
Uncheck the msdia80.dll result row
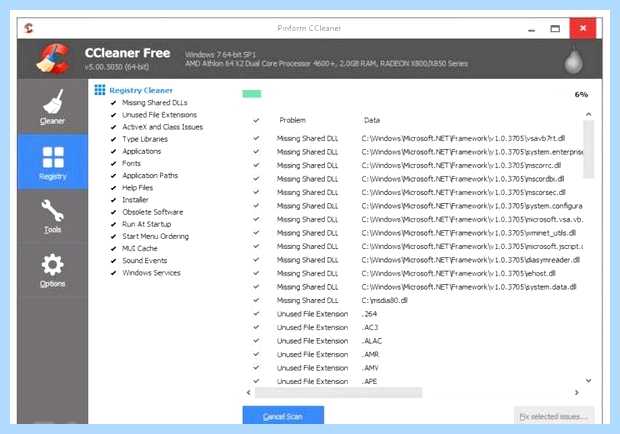[x=256, y=300]
